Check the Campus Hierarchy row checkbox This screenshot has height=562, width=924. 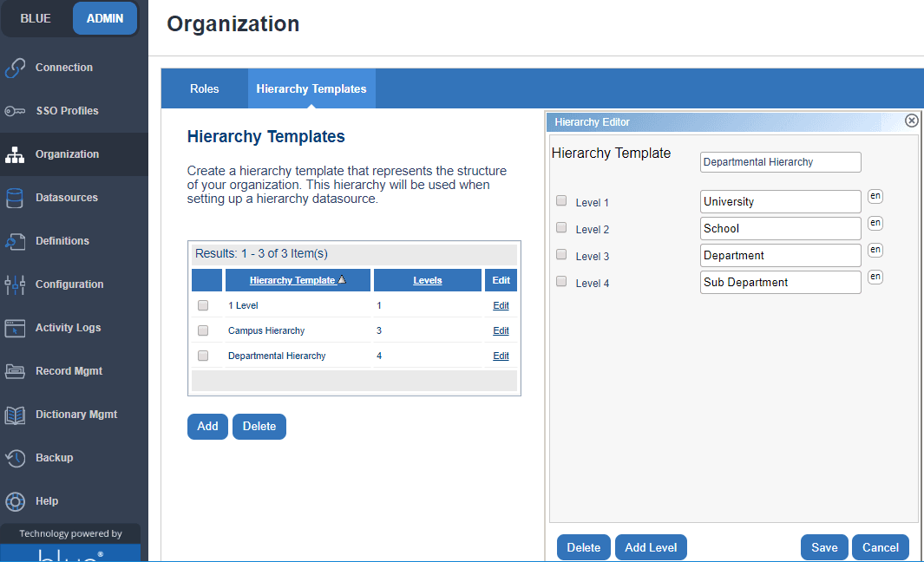tap(203, 330)
